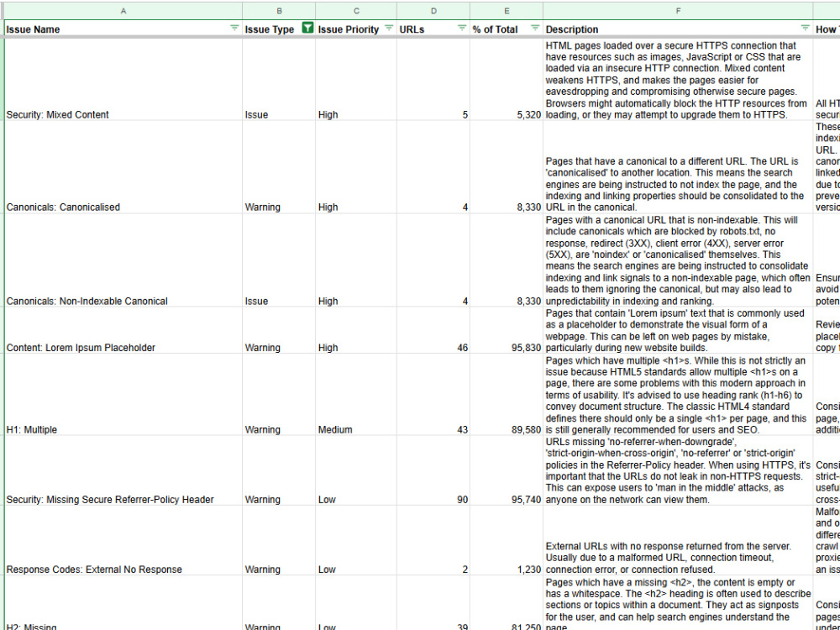Select Issue Type for Canonicals: Canonicalised

(279, 167)
